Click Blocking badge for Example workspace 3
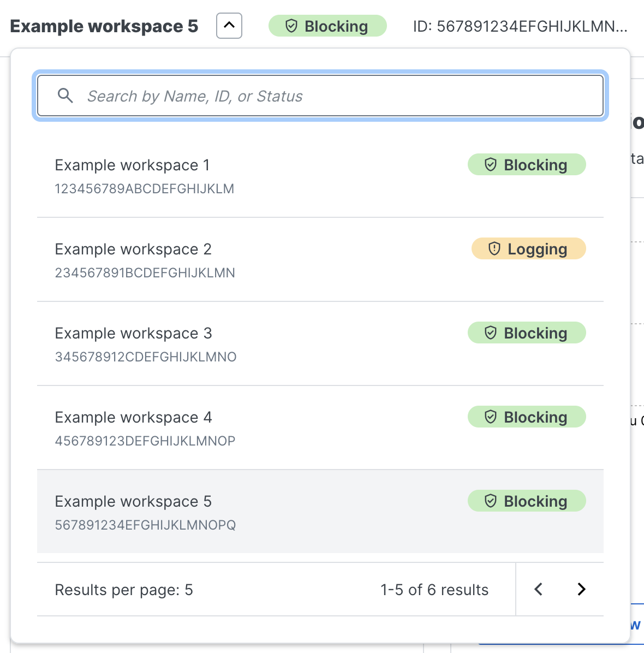The height and width of the screenshot is (653, 644). point(527,333)
